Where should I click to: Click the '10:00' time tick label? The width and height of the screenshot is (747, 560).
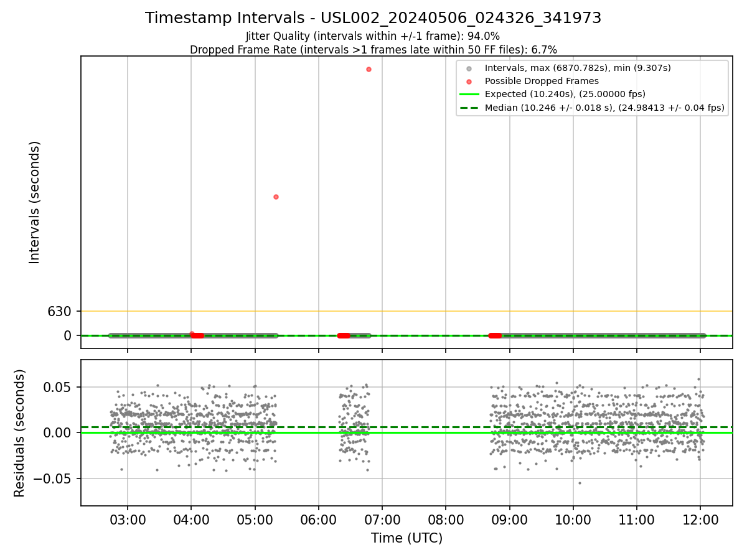click(x=573, y=520)
